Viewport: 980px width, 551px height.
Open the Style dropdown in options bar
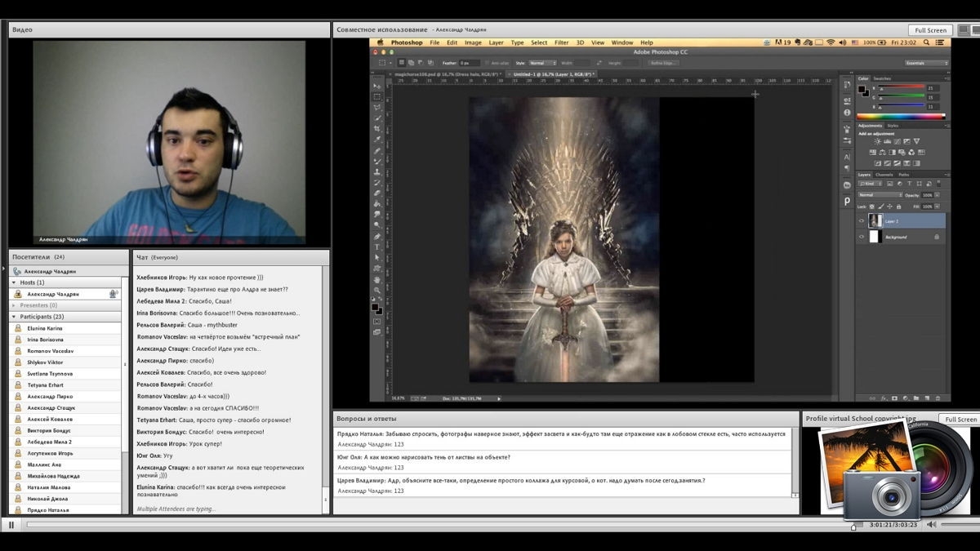(543, 63)
